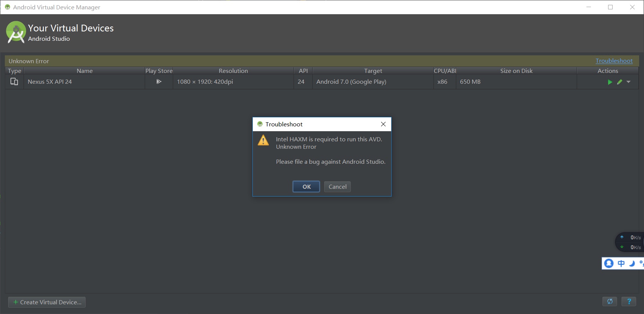This screenshot has height=314, width=644.
Task: Click the refresh AVD list icon
Action: [x=610, y=301]
